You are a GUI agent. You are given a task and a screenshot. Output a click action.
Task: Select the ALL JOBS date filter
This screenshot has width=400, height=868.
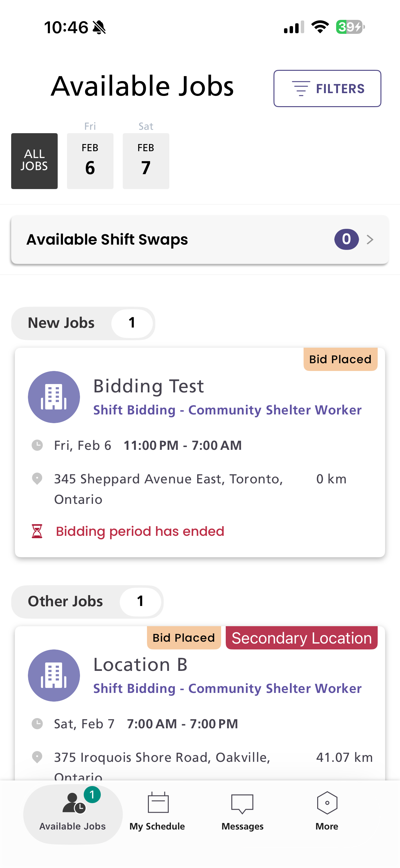coord(34,161)
